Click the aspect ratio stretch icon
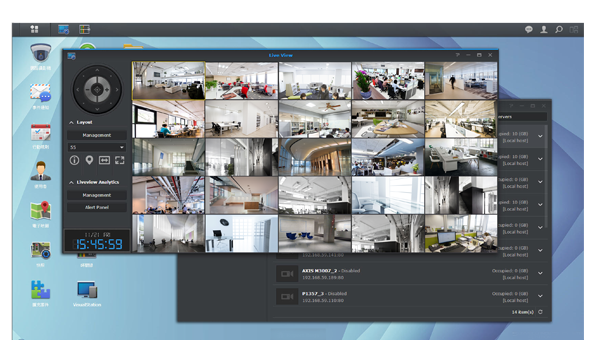 click(x=104, y=160)
